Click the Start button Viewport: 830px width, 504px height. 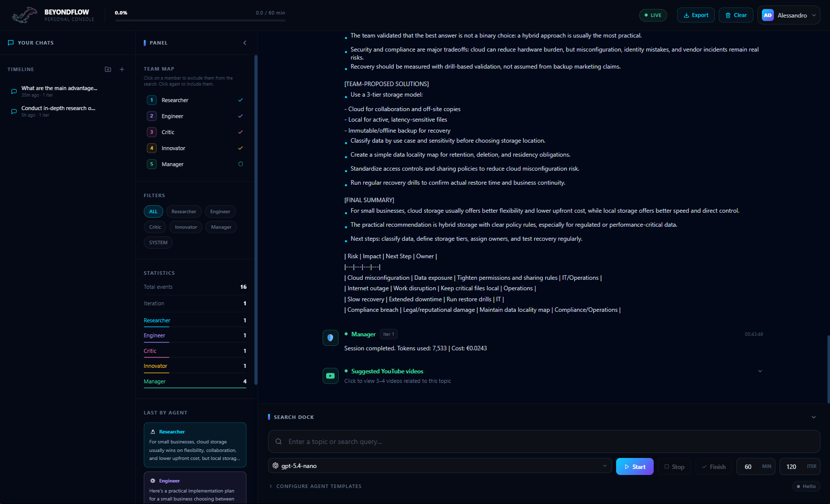pyautogui.click(x=635, y=466)
